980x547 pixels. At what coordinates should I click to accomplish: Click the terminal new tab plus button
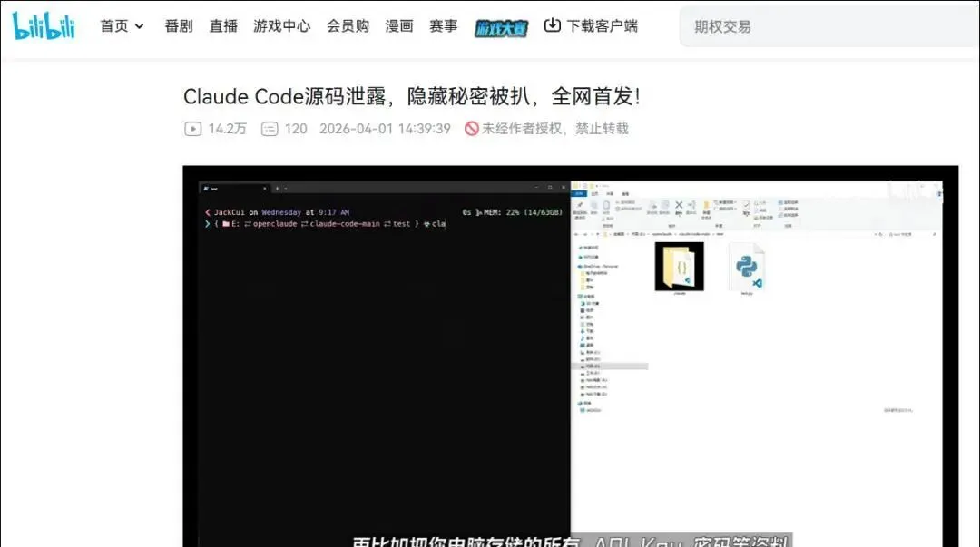tap(277, 188)
